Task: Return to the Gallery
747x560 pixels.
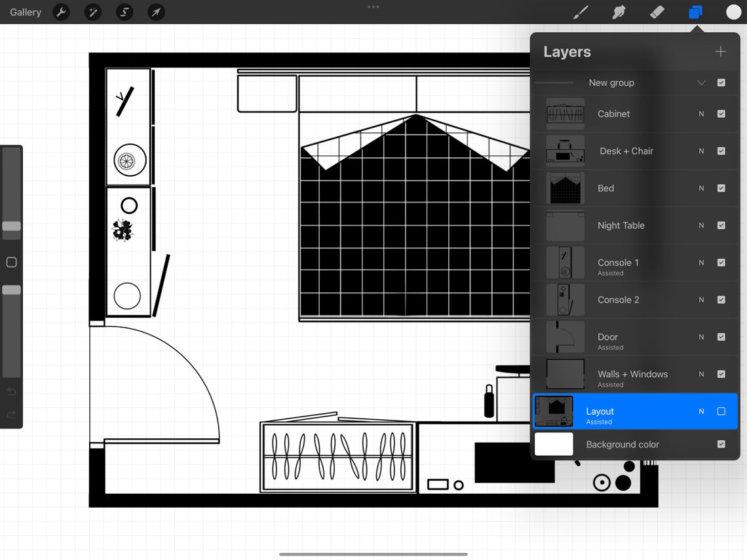Action: click(x=25, y=12)
